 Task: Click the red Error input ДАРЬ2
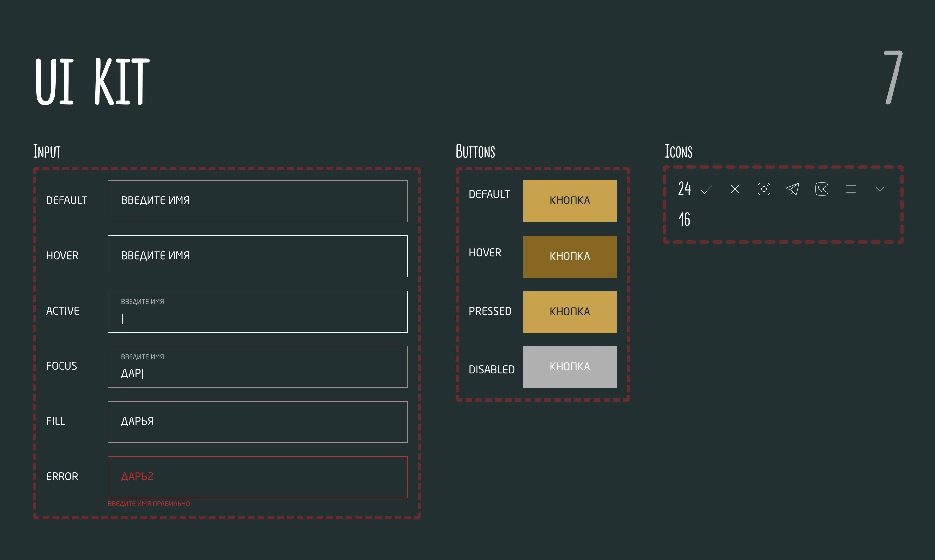click(x=257, y=477)
